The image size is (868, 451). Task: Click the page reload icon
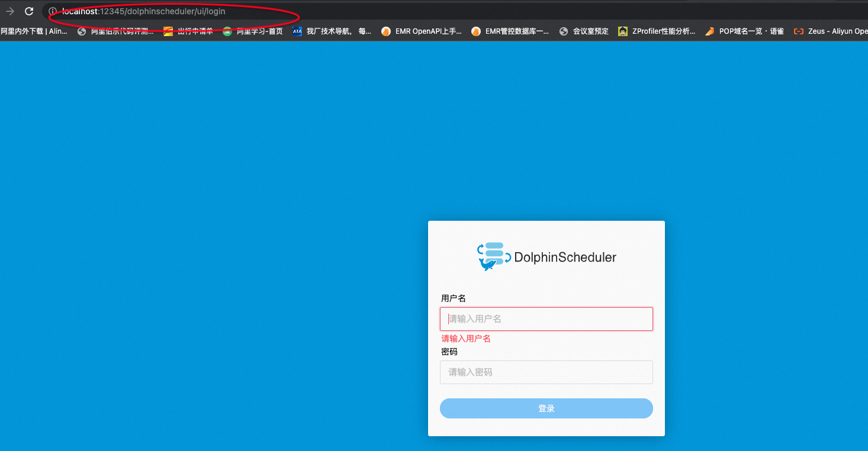pos(28,11)
